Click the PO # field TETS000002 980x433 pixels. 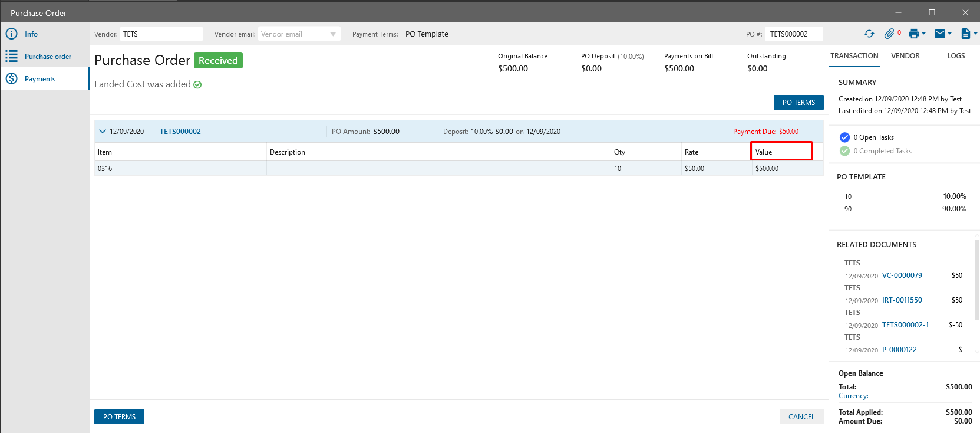point(794,34)
